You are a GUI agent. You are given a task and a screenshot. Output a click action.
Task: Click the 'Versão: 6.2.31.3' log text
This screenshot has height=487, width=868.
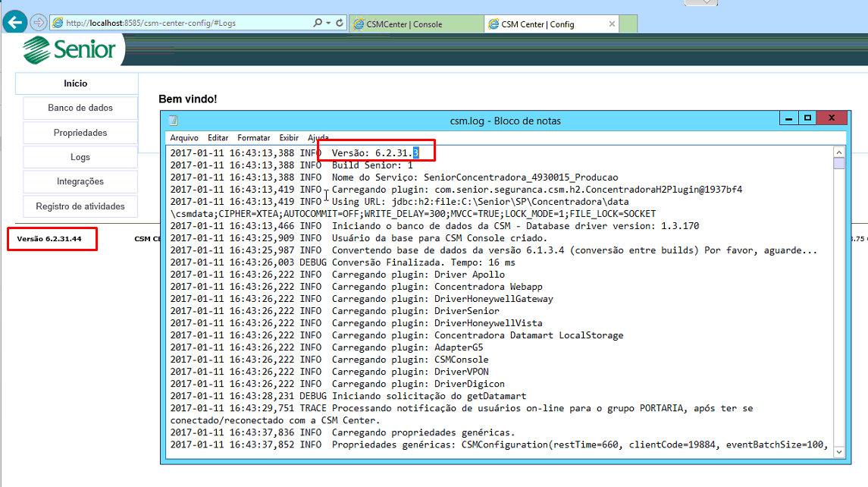click(375, 153)
